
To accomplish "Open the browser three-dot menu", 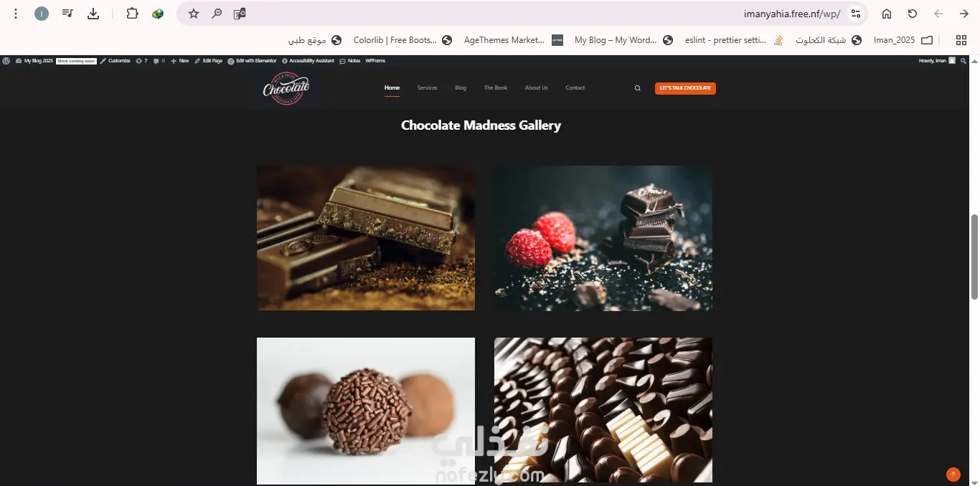I will pyautogui.click(x=16, y=14).
